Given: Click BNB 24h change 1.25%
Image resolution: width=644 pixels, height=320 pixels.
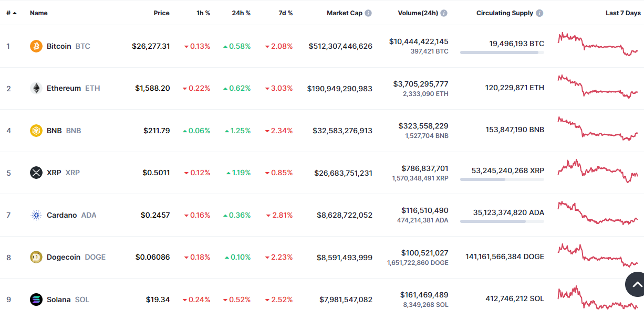Looking at the screenshot, I should (x=238, y=131).
